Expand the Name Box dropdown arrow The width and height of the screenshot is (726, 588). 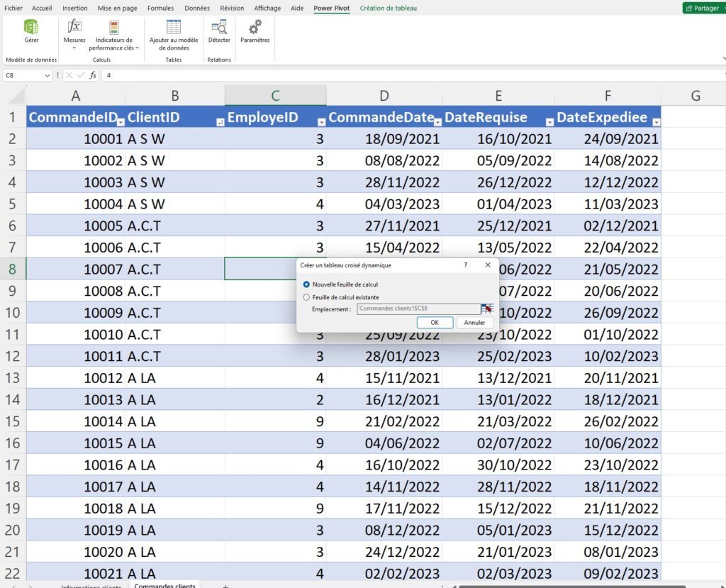pyautogui.click(x=47, y=75)
